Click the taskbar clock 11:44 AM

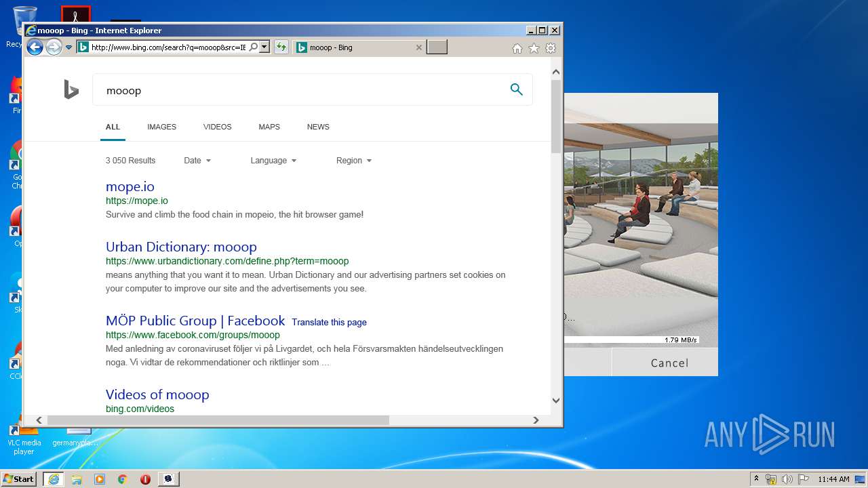[x=833, y=479]
